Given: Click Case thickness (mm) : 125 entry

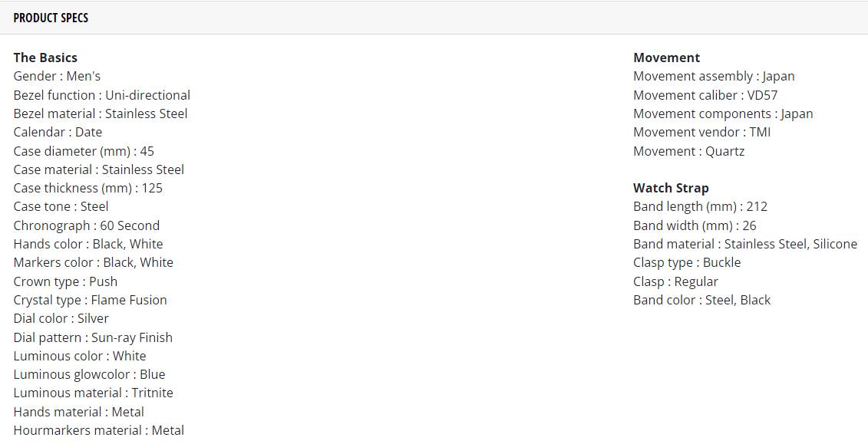Looking at the screenshot, I should point(88,188).
